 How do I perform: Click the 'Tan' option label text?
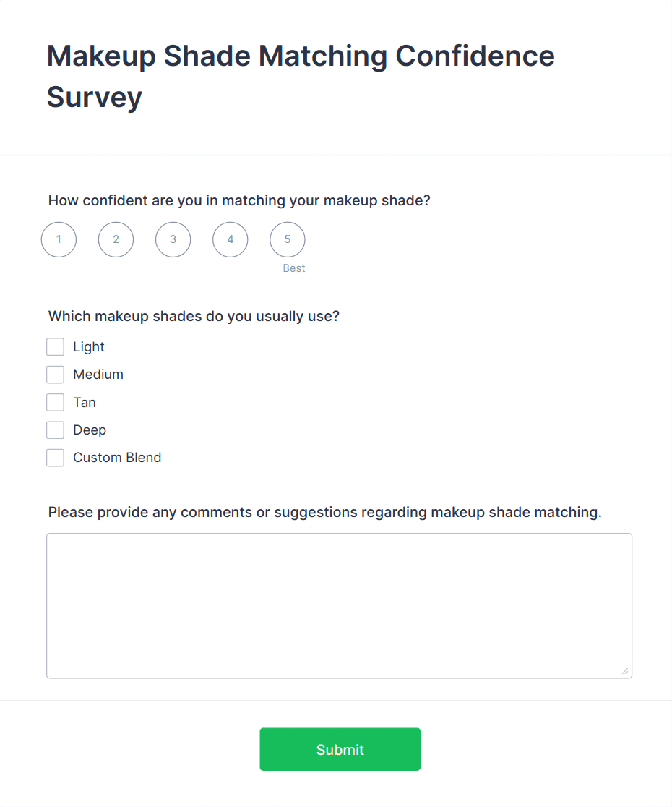pyautogui.click(x=85, y=403)
